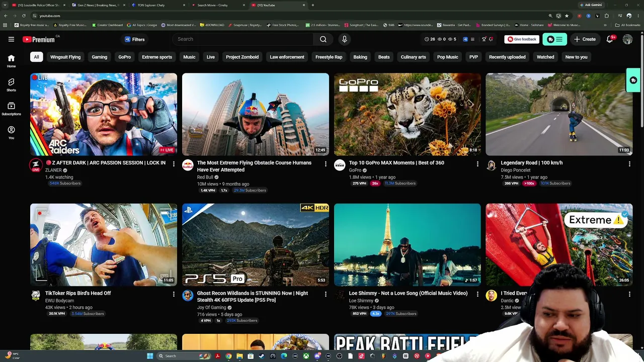Open Windows Start menu

(149, 356)
